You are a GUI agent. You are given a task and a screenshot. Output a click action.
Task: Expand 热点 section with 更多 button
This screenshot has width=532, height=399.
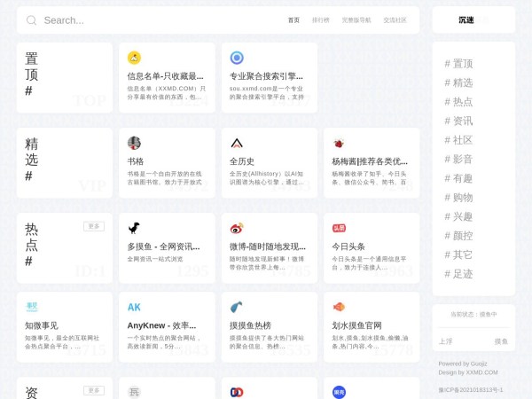(x=94, y=226)
